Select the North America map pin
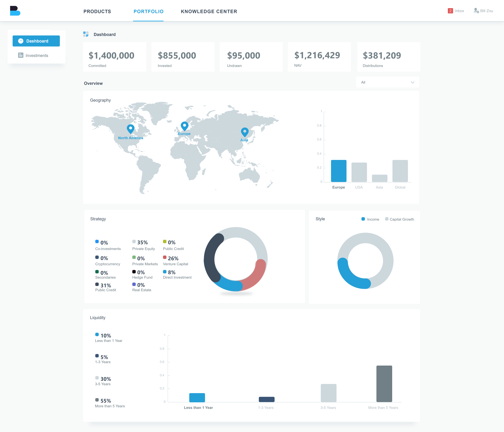The height and width of the screenshot is (432, 504). (131, 129)
